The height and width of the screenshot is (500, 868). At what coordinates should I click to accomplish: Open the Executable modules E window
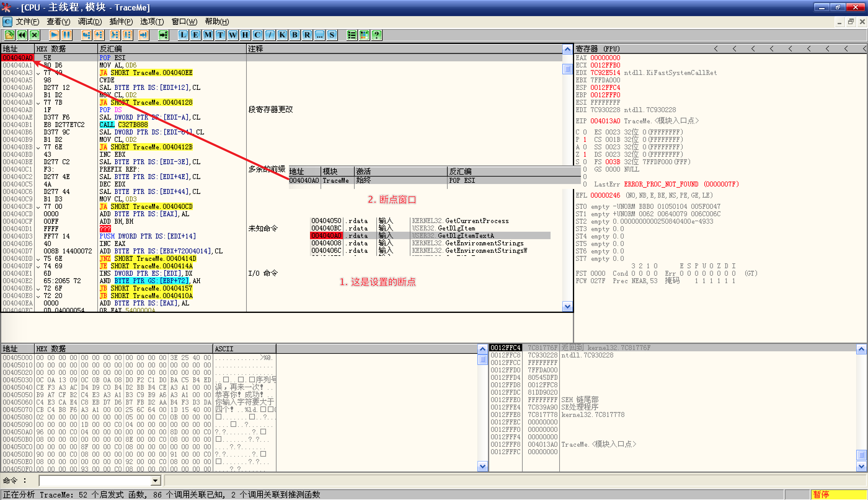pyautogui.click(x=196, y=35)
